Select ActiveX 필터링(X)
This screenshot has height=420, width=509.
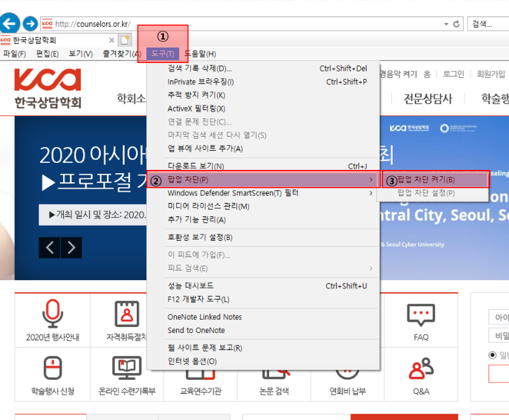263,108
